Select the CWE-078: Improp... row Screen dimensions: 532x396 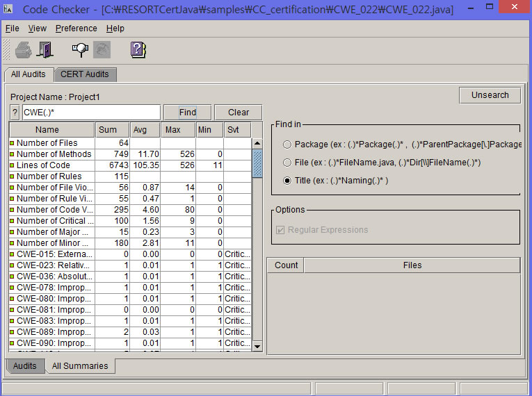pyautogui.click(x=130, y=288)
